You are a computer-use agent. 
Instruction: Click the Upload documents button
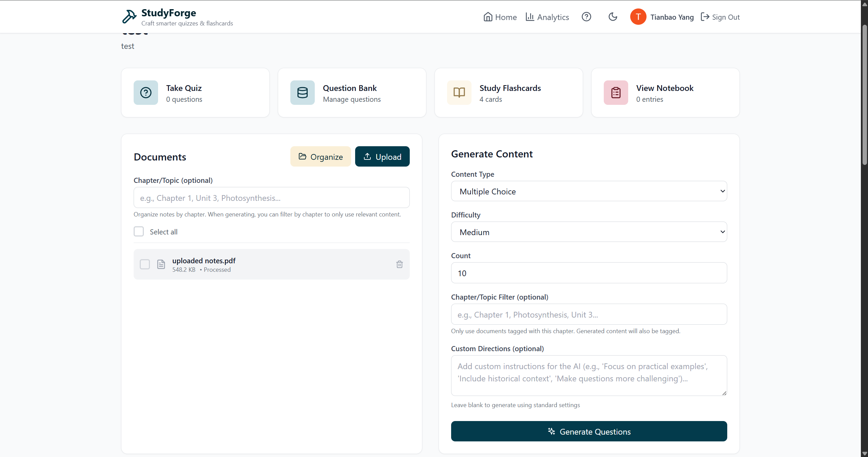click(382, 157)
